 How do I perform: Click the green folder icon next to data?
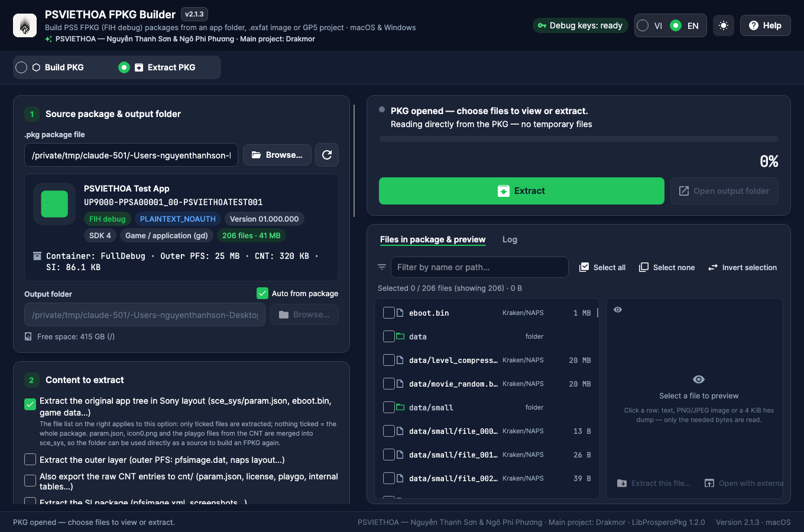click(400, 336)
